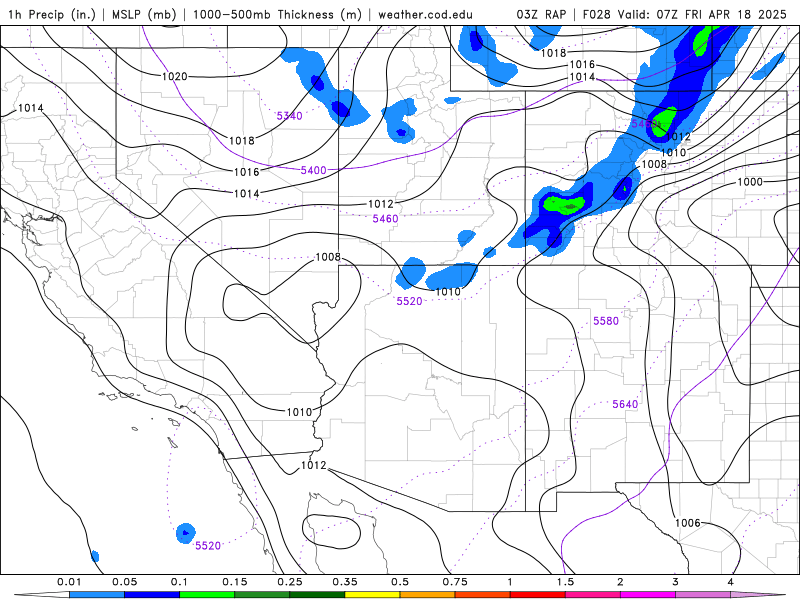This screenshot has width=800, height=600.
Task: Click the '1.5' legend value
Action: coord(565,582)
